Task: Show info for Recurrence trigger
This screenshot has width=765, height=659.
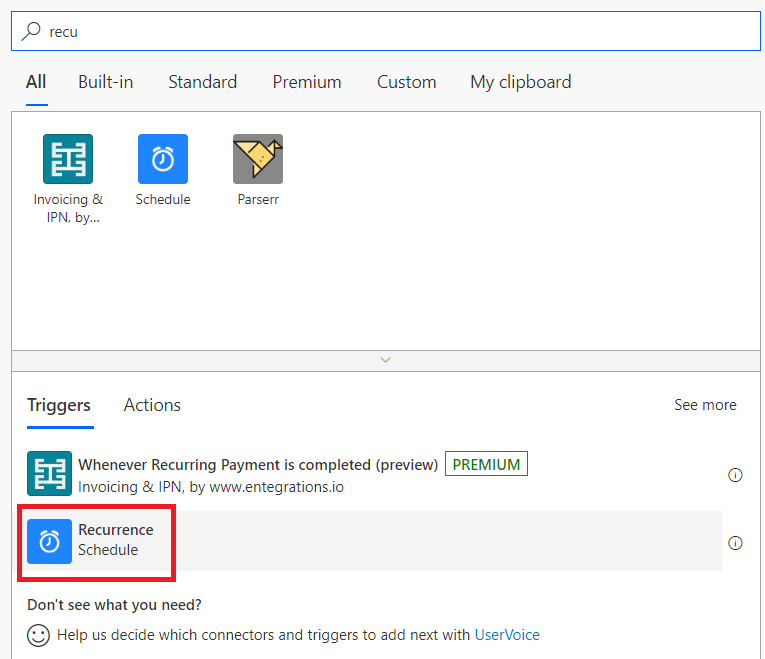Action: (x=735, y=543)
